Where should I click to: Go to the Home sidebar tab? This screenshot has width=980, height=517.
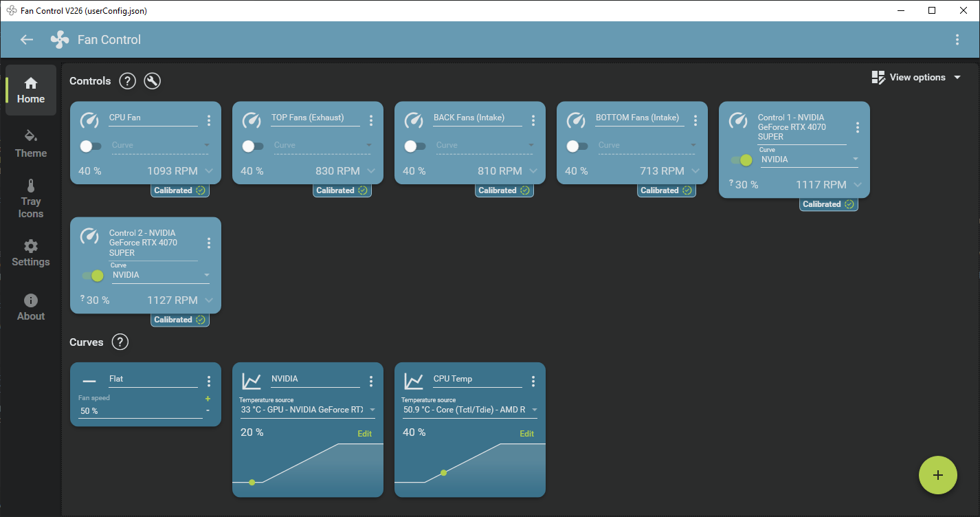click(31, 90)
